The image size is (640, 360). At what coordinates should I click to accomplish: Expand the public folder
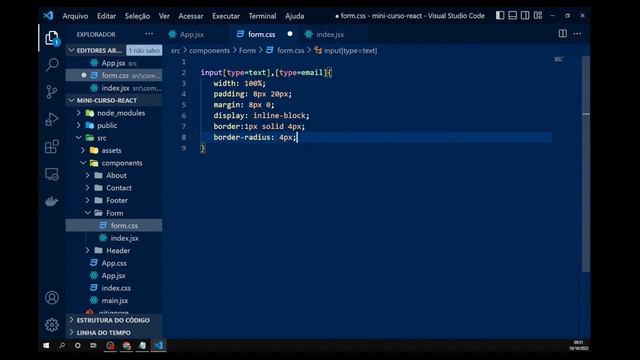114,125
